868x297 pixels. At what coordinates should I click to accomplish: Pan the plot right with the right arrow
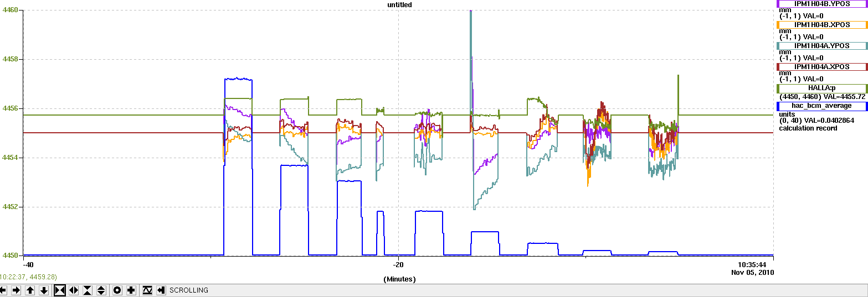pyautogui.click(x=16, y=290)
